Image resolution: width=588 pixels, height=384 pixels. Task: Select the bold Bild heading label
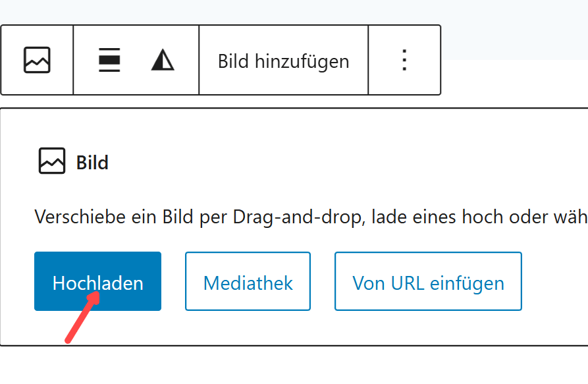tap(92, 163)
